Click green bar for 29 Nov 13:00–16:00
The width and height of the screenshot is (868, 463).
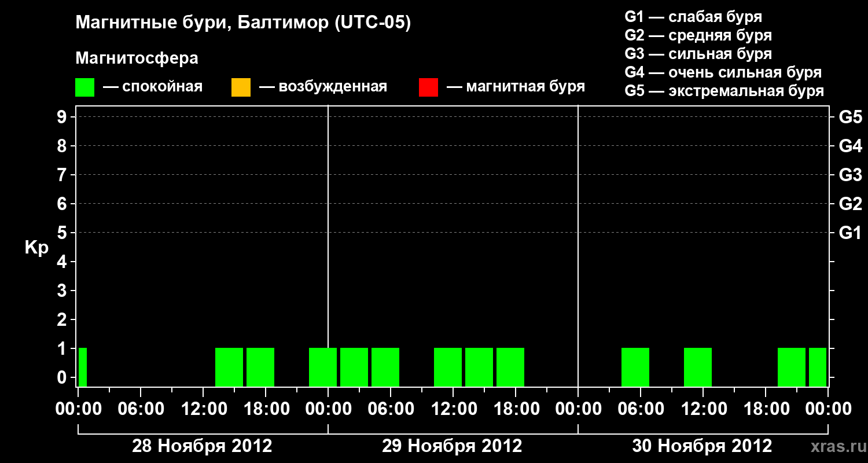pyautogui.click(x=479, y=367)
